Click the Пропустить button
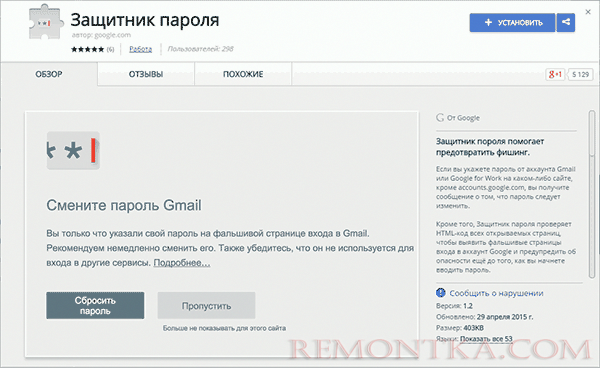Screen dimensions: 600x368 click(x=206, y=306)
